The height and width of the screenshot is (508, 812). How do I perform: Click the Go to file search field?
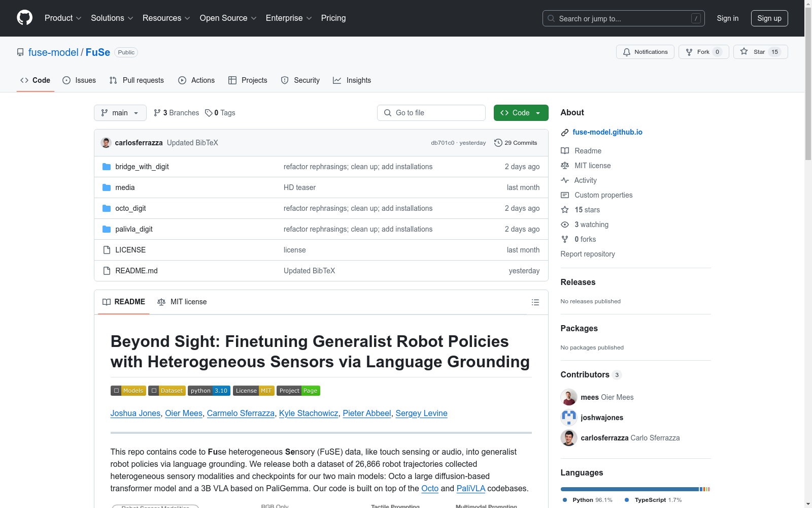[431, 113]
